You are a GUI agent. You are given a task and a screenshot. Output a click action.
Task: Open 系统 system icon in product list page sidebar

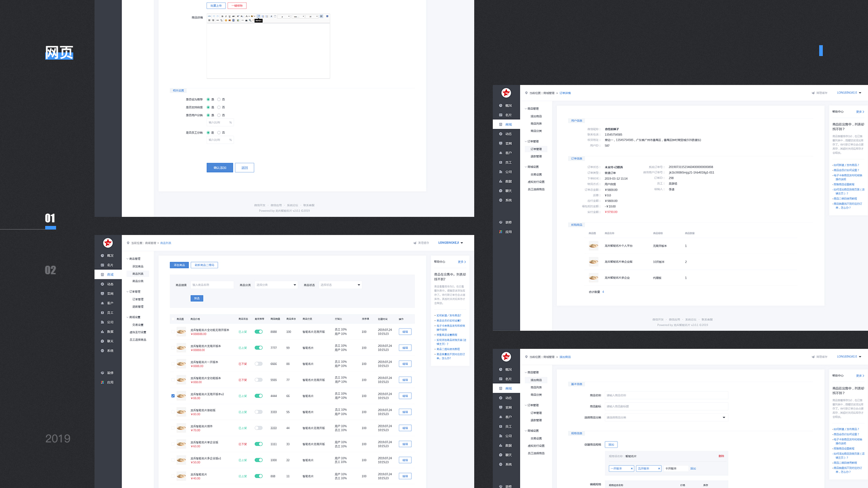(103, 351)
